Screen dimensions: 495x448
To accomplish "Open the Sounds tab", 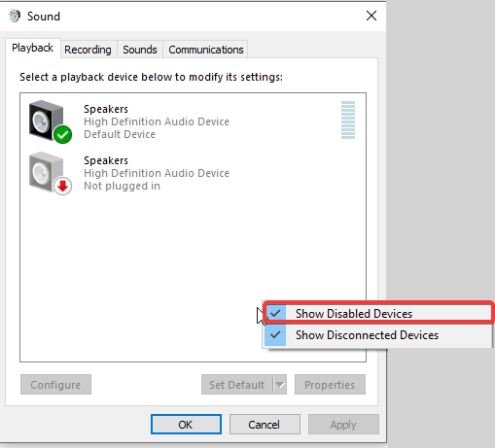I will tap(140, 50).
